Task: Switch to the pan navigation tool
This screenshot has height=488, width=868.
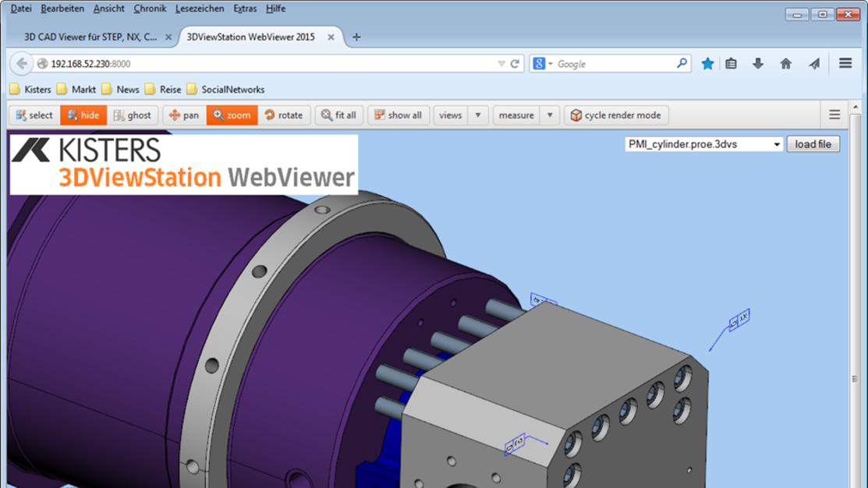Action: 184,115
